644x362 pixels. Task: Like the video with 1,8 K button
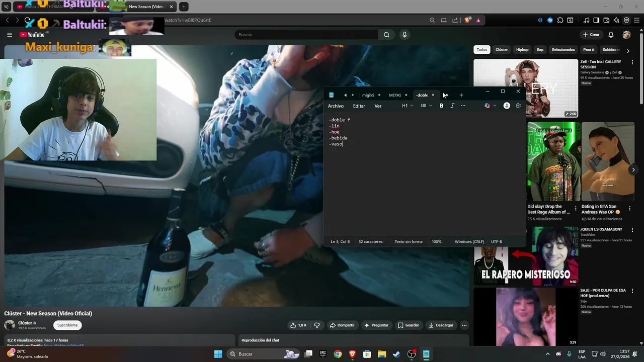point(298,325)
